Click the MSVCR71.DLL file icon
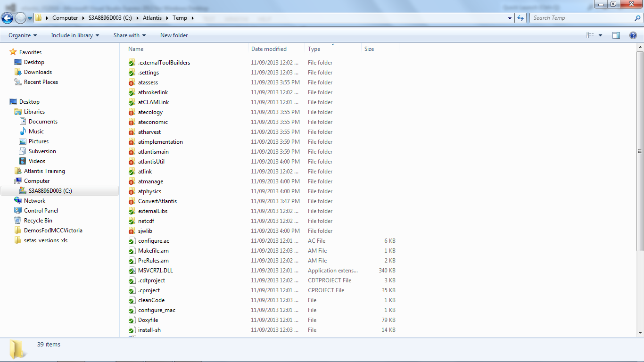The height and width of the screenshot is (362, 644). pyautogui.click(x=132, y=271)
